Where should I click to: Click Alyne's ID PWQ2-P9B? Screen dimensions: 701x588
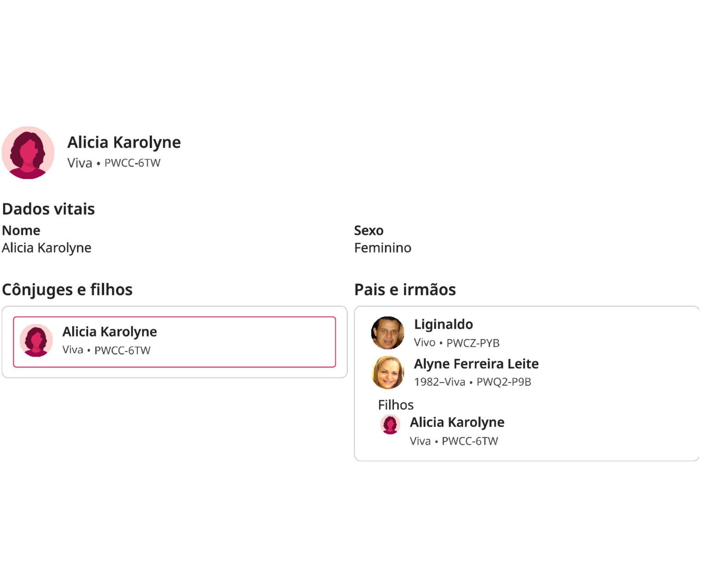504,382
